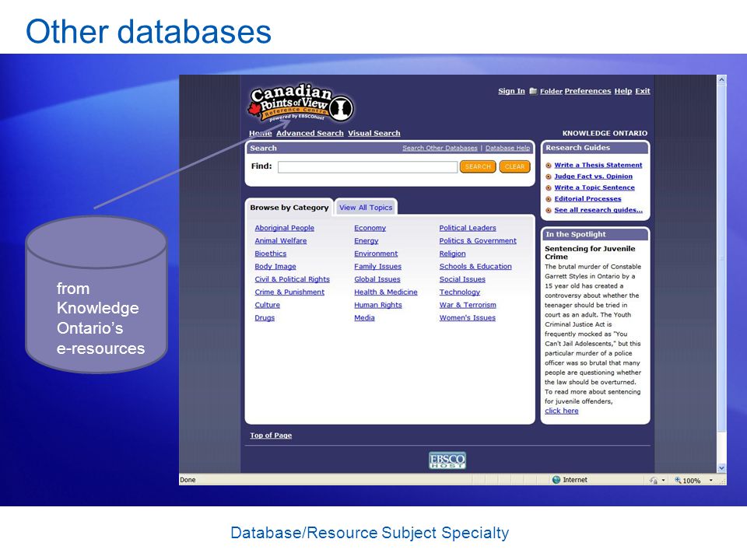
Task: Open the Animal Welfare category
Action: tap(281, 241)
